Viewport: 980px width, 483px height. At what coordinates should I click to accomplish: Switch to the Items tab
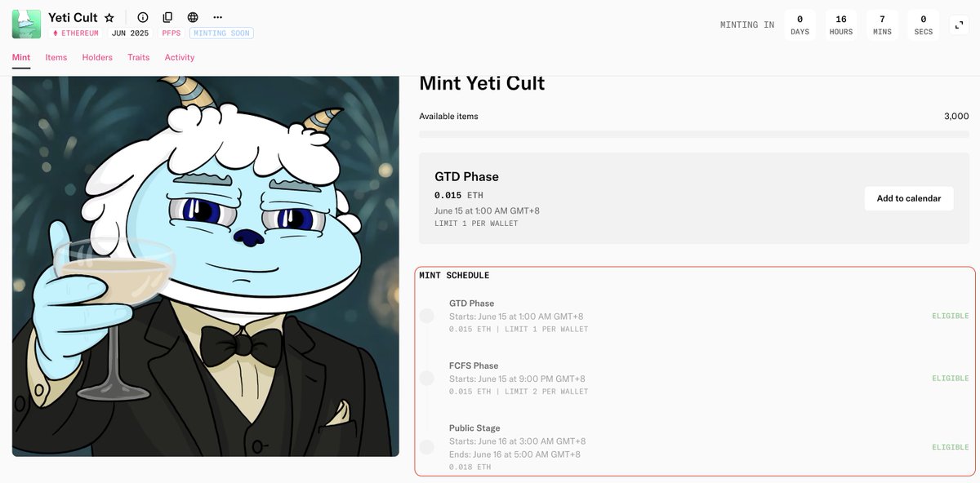pos(56,57)
